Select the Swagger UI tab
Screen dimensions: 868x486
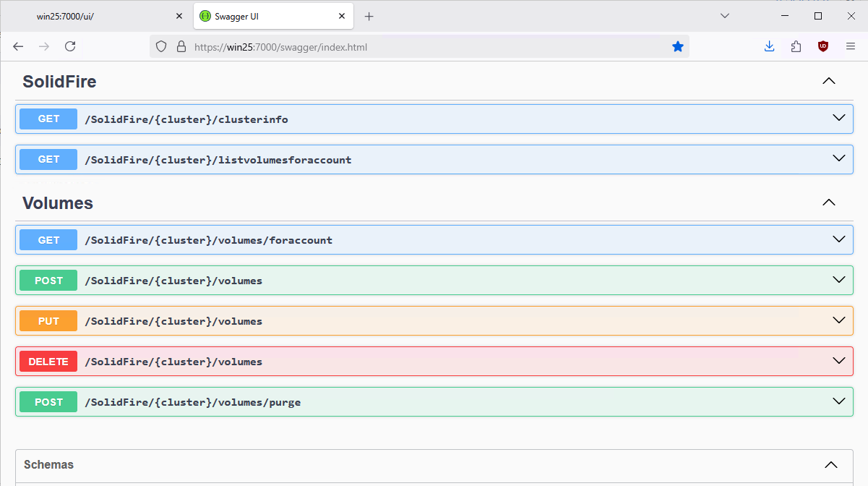pyautogui.click(x=273, y=16)
